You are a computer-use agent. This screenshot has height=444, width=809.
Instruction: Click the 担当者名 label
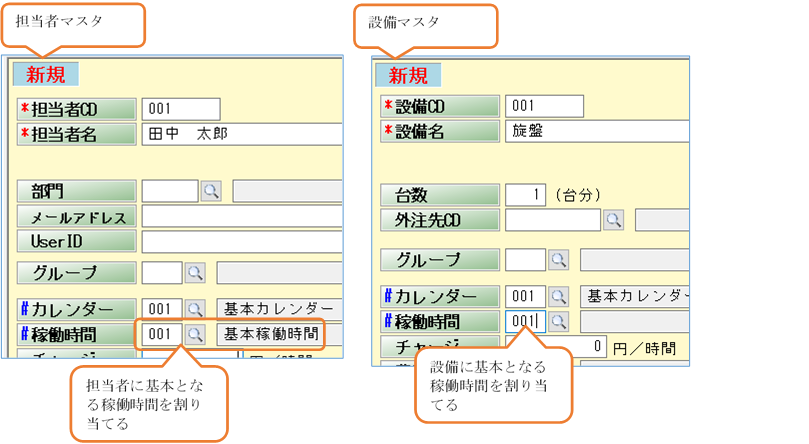(76, 134)
